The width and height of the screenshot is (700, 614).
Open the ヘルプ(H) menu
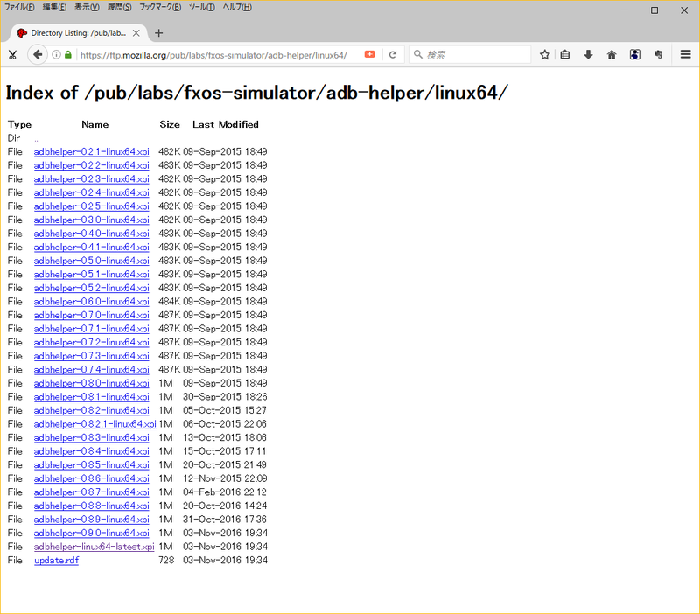tap(237, 7)
